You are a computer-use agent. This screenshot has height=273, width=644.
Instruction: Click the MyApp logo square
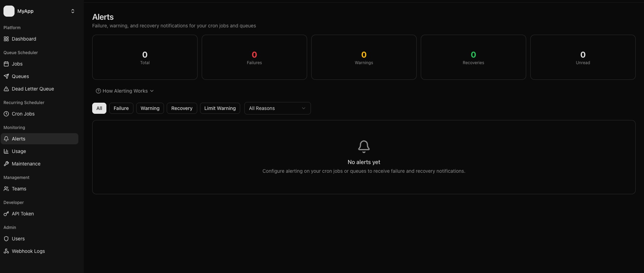pyautogui.click(x=9, y=11)
